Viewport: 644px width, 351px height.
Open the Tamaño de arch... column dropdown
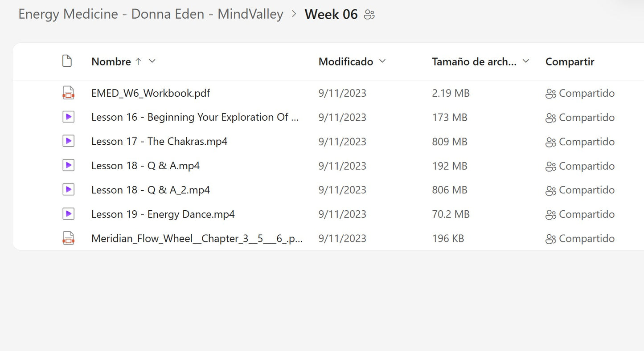pyautogui.click(x=526, y=61)
